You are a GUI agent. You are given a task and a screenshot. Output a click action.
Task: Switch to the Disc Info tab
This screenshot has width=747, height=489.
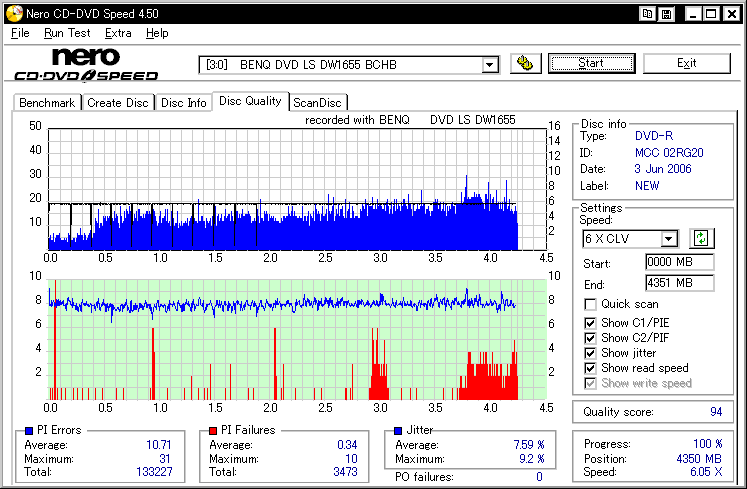pyautogui.click(x=183, y=102)
